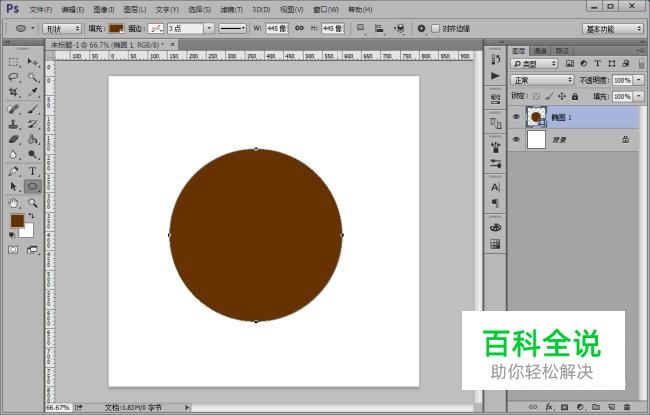
Task: Open path alignment options
Action: [379, 28]
